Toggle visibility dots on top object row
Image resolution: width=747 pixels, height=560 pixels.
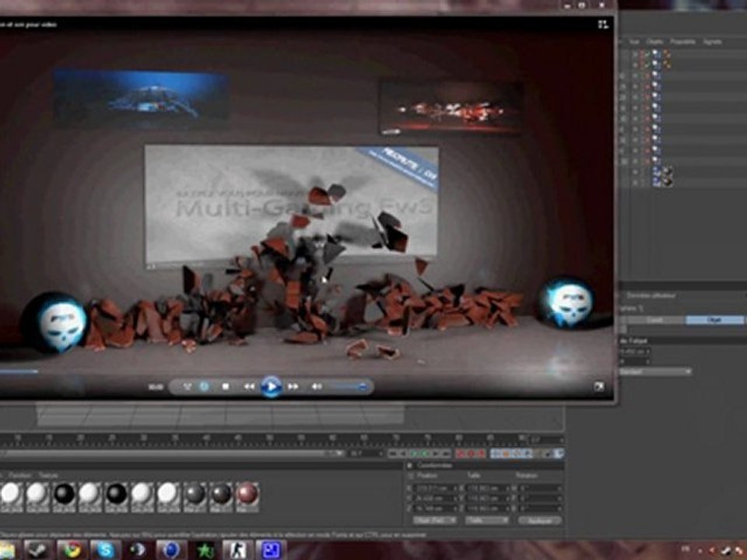[x=636, y=54]
